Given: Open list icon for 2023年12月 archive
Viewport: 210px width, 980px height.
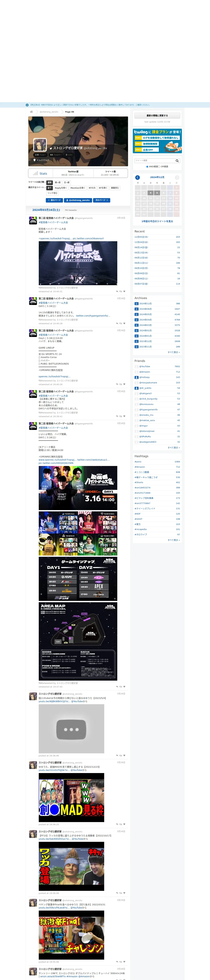Looking at the screenshot, I should [x=136, y=341].
